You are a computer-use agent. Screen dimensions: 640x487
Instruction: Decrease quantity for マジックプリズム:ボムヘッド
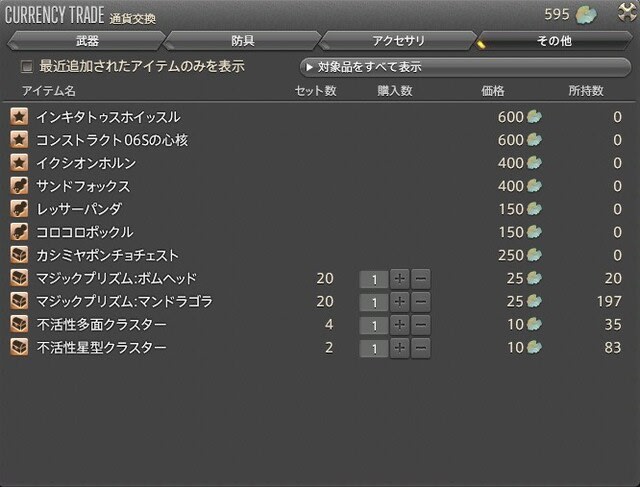pos(421,279)
